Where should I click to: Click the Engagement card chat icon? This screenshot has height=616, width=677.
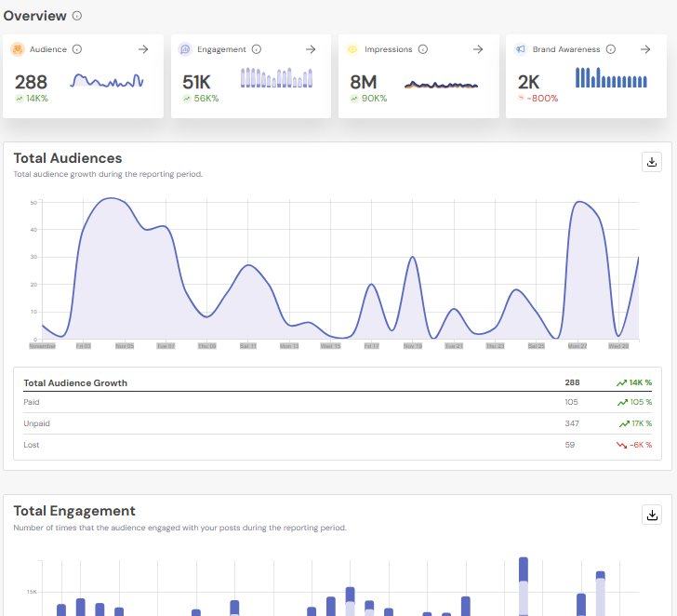coord(185,49)
